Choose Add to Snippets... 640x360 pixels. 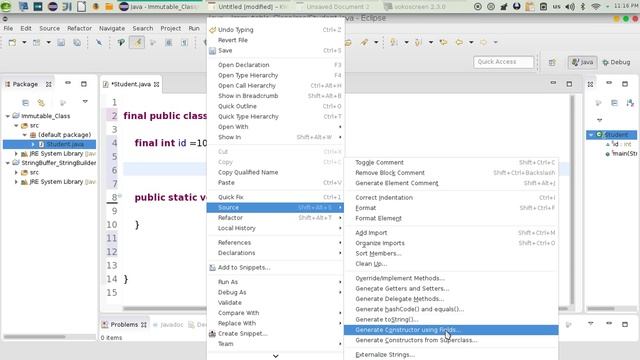coord(276,267)
